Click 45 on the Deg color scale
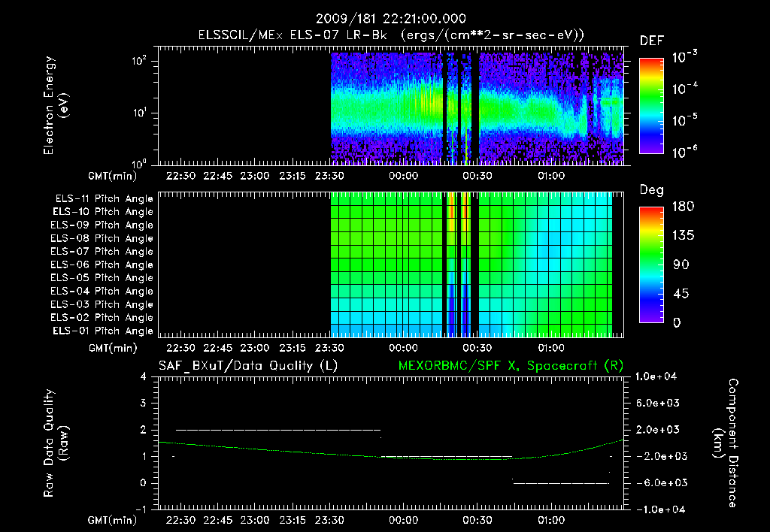Screen dimensions: 770x532 click(681, 294)
